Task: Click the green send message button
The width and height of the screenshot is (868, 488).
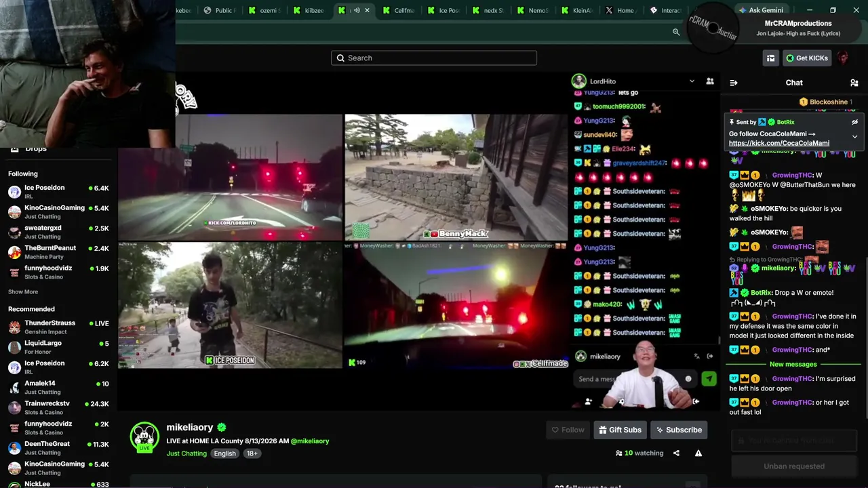Action: [709, 379]
